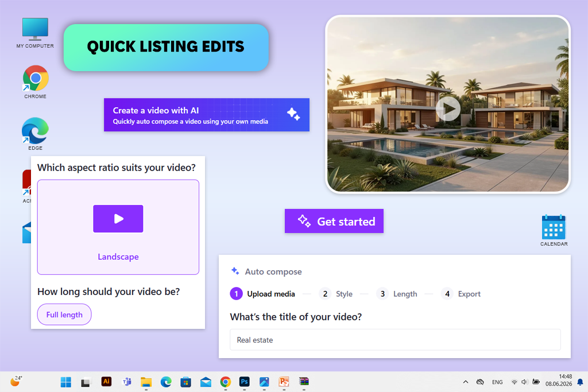Image resolution: width=588 pixels, height=392 pixels.
Task: Go to step 4 Export
Action: pos(461,294)
